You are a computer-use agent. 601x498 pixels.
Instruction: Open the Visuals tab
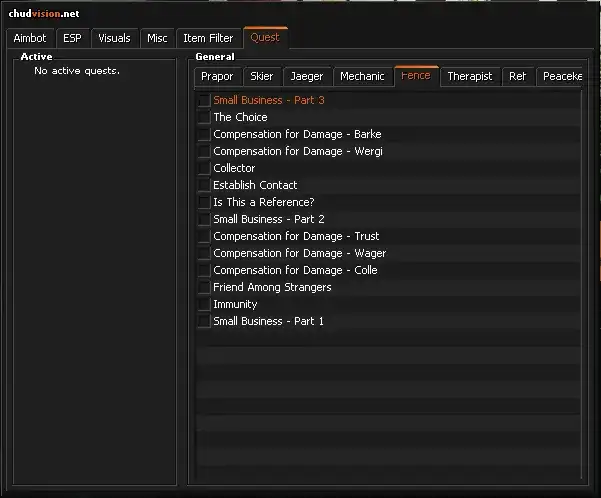tap(114, 38)
